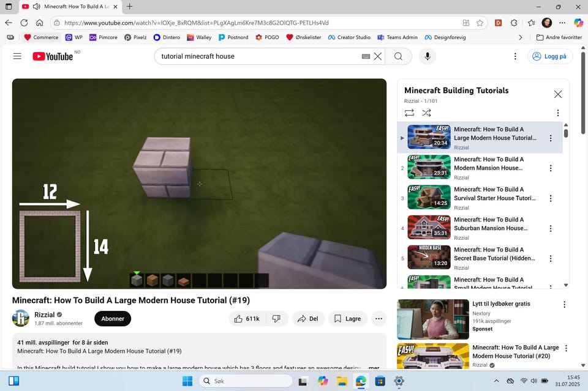
Task: Open Suburban Mansion House video title
Action: pyautogui.click(x=491, y=224)
